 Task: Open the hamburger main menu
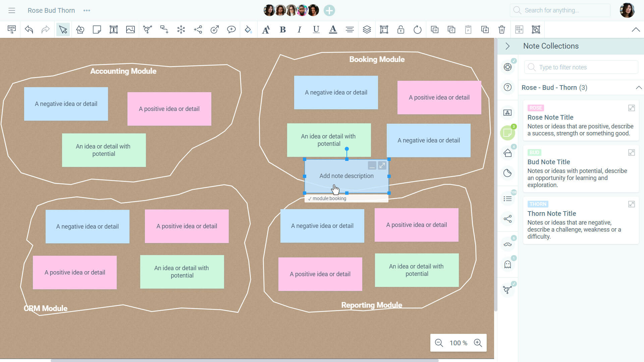point(12,10)
